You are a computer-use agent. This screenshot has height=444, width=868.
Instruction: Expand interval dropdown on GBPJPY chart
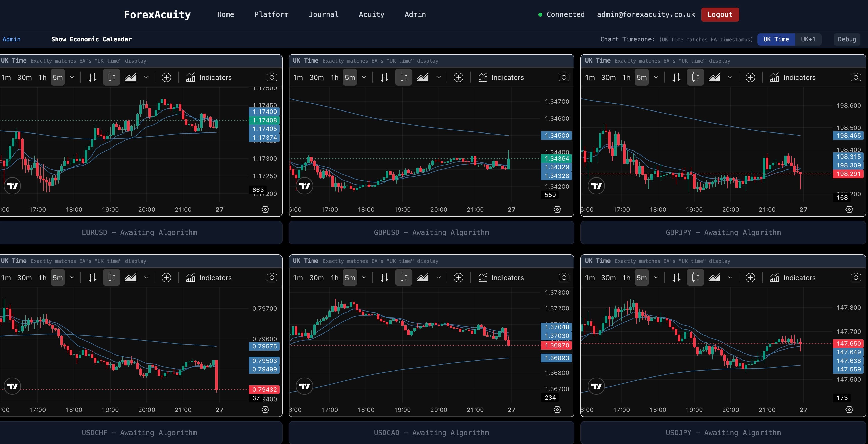[x=656, y=77]
